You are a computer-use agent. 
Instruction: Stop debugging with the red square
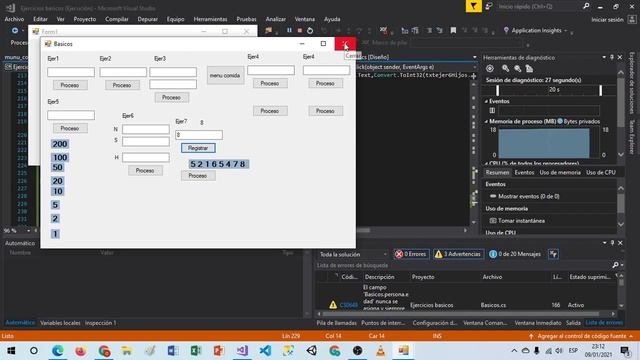coord(300,30)
